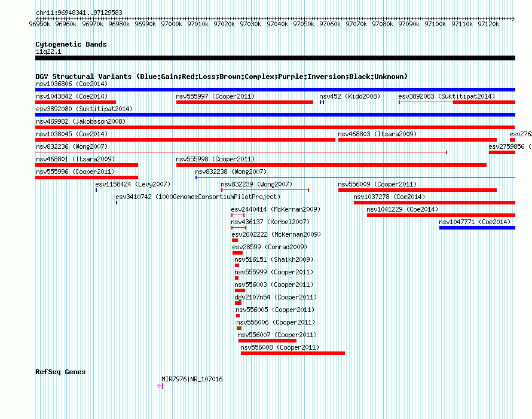Click the 96950k ruler tick label
The height and width of the screenshot is (419, 532).
pos(39,24)
